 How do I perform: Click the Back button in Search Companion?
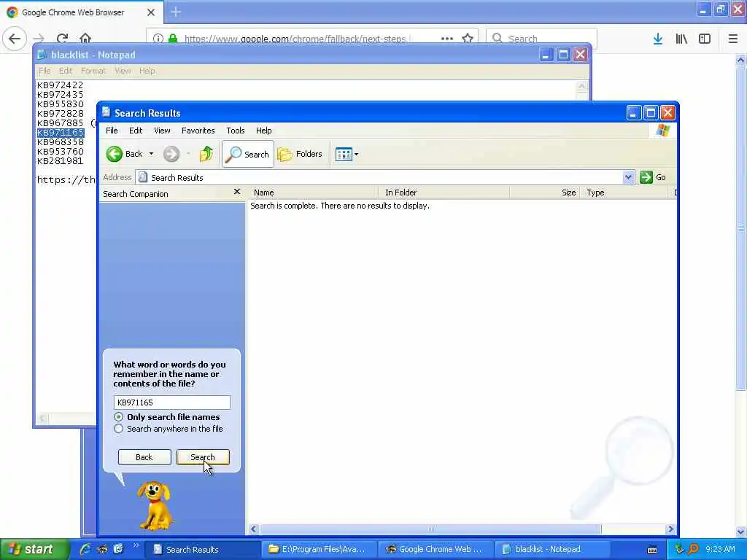pos(144,457)
